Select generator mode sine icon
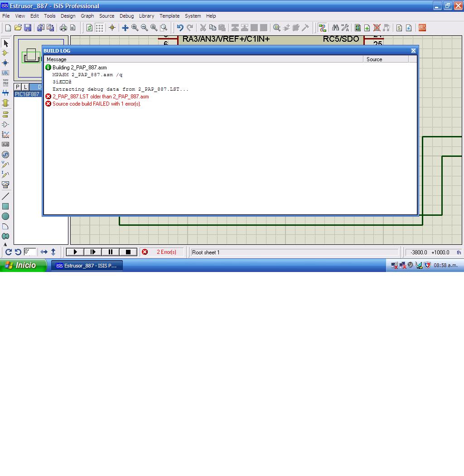The height and width of the screenshot is (476, 464). [5, 155]
